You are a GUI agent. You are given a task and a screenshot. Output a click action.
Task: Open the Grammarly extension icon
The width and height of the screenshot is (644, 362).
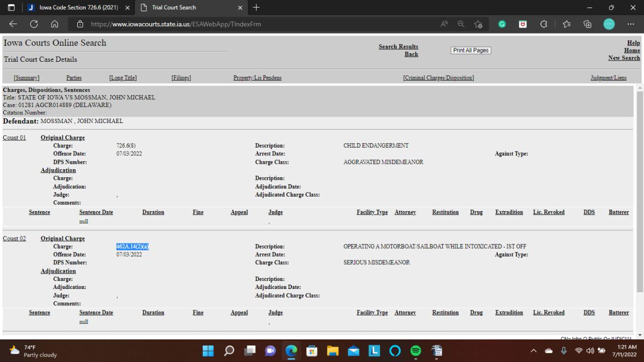pos(502,24)
